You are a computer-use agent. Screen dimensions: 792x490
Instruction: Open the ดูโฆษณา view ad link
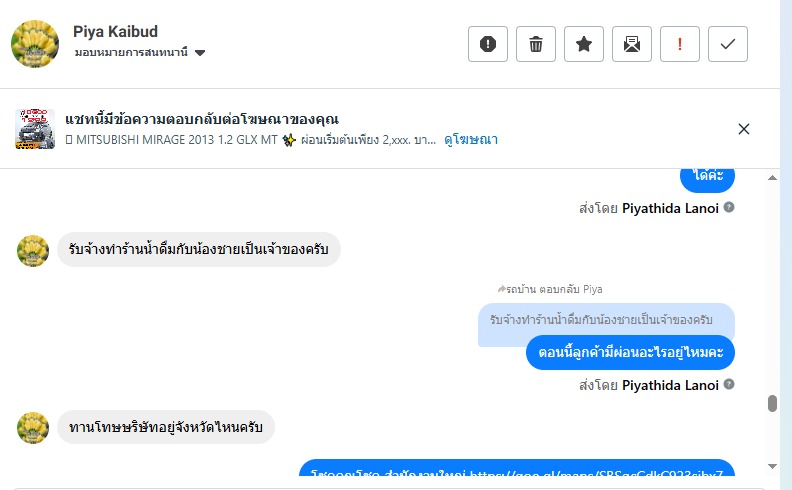click(471, 140)
